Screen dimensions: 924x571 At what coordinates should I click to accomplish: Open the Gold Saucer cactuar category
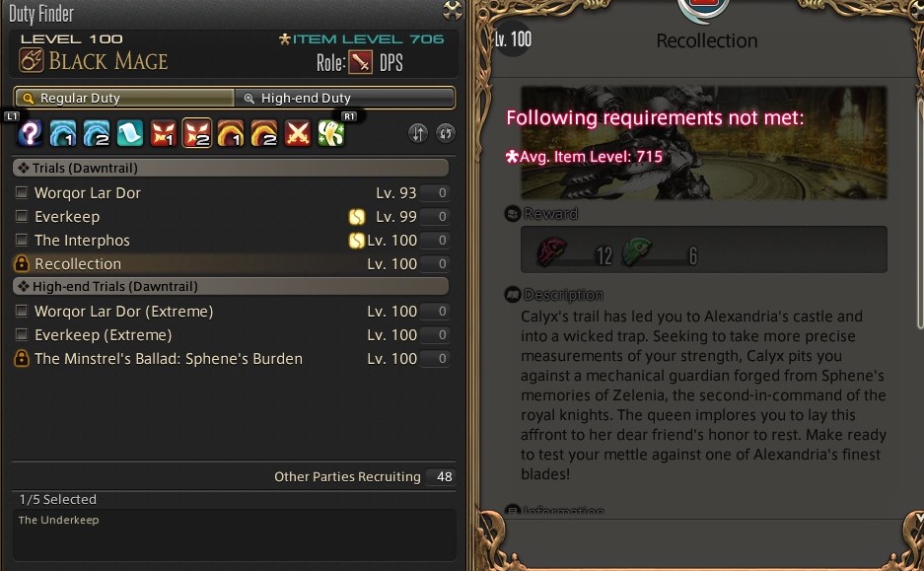pyautogui.click(x=331, y=133)
